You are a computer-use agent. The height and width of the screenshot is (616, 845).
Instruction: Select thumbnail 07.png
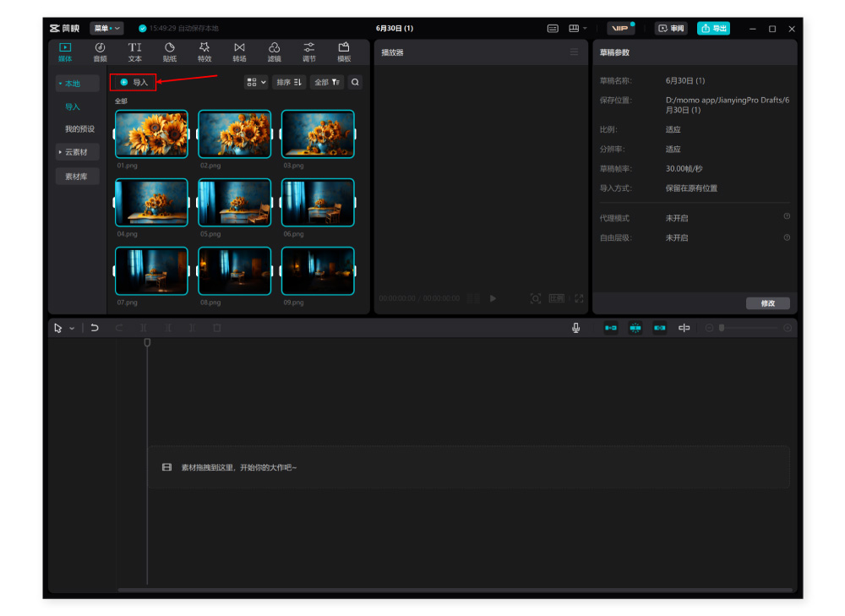click(x=151, y=271)
